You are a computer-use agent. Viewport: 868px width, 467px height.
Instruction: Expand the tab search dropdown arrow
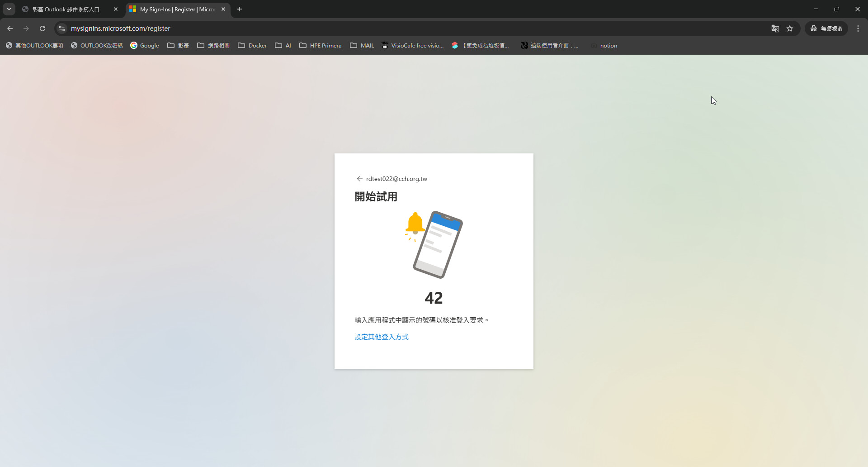(9, 9)
